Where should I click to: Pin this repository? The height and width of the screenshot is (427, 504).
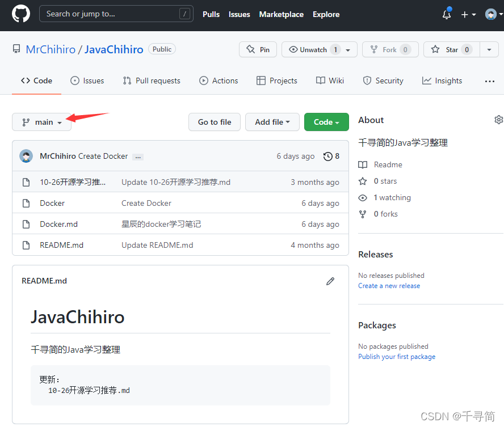tap(258, 49)
